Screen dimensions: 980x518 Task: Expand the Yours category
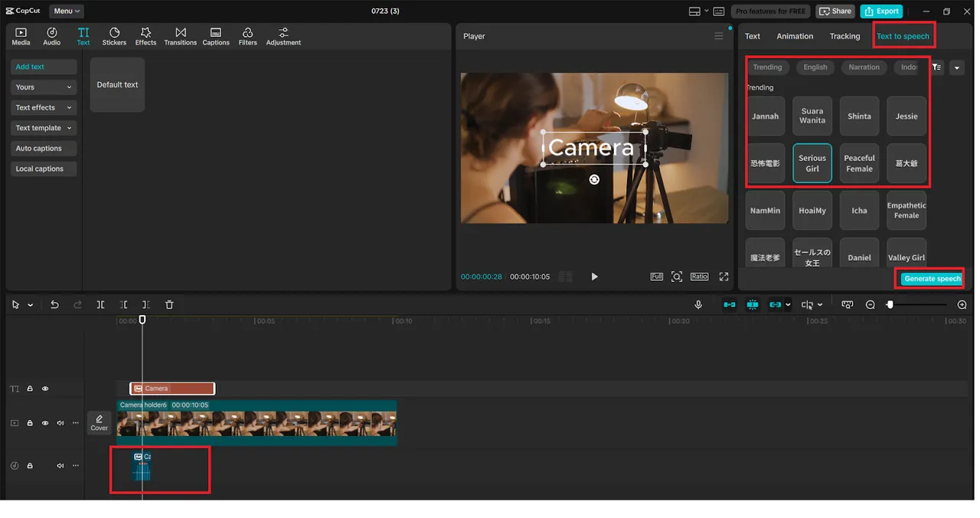[x=44, y=87]
